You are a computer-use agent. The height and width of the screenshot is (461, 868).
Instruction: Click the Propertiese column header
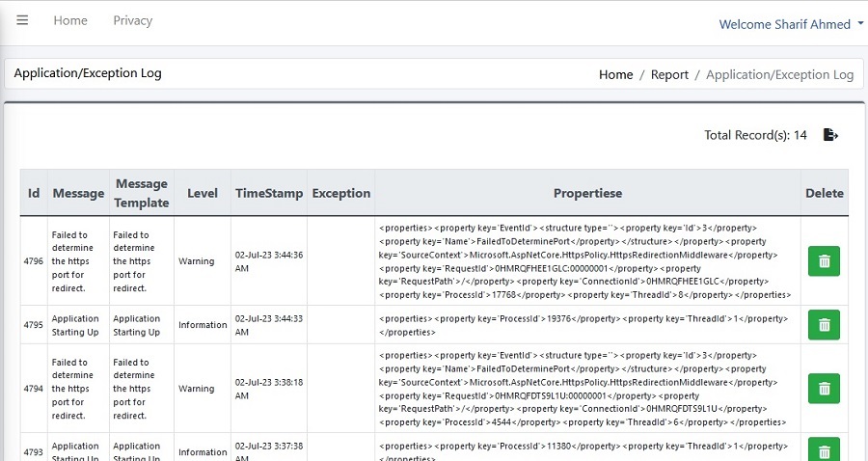[588, 193]
